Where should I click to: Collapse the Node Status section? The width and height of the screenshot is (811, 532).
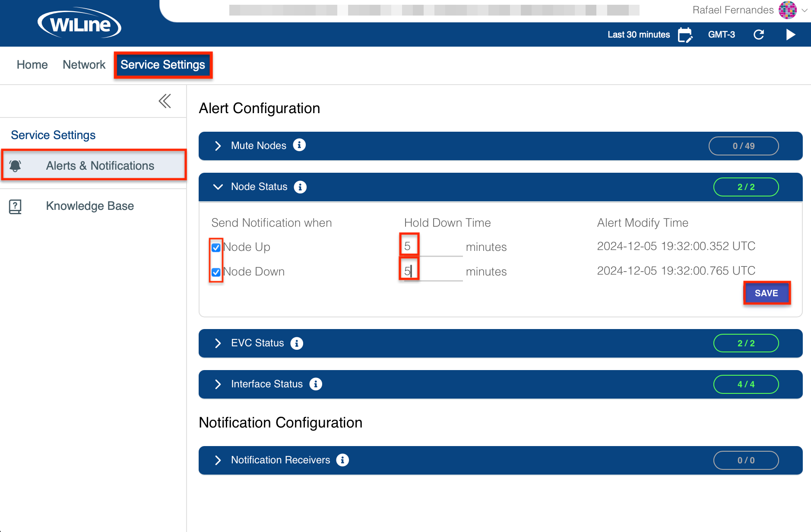coord(218,187)
